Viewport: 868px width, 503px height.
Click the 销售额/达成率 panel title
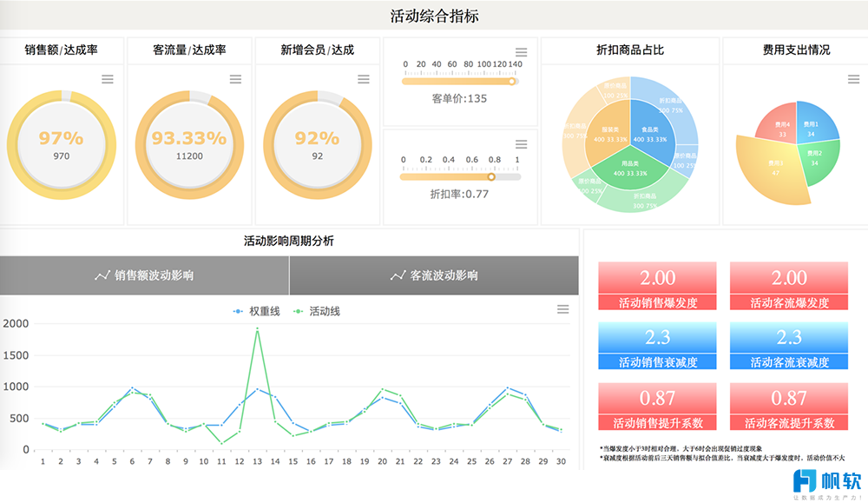pos(61,50)
